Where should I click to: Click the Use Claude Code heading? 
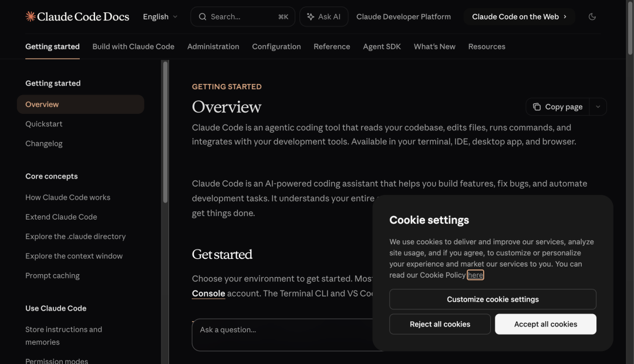[x=56, y=308]
